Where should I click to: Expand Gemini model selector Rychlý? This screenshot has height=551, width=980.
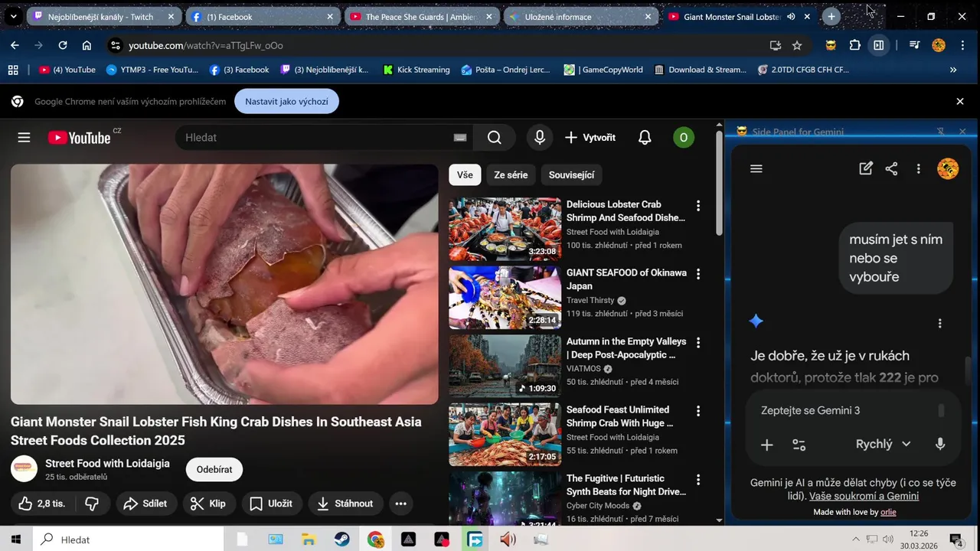(x=883, y=444)
